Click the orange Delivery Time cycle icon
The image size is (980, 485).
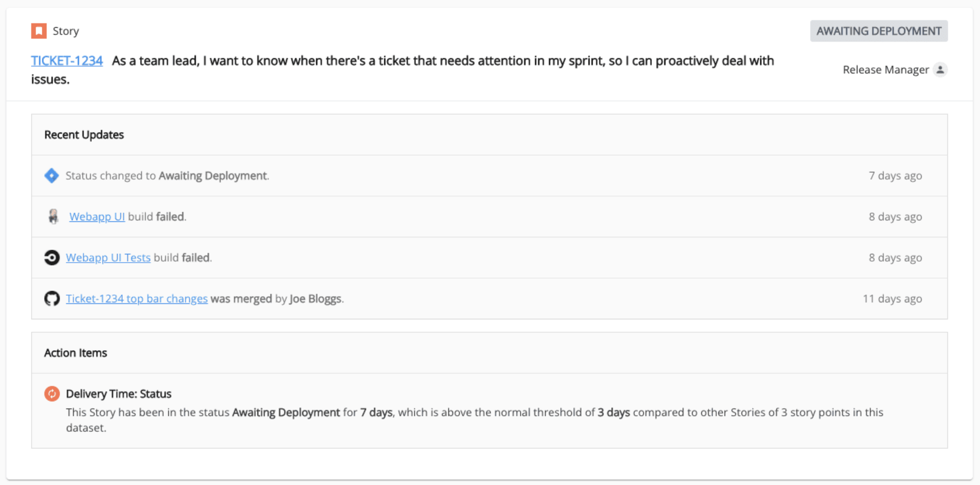(52, 394)
